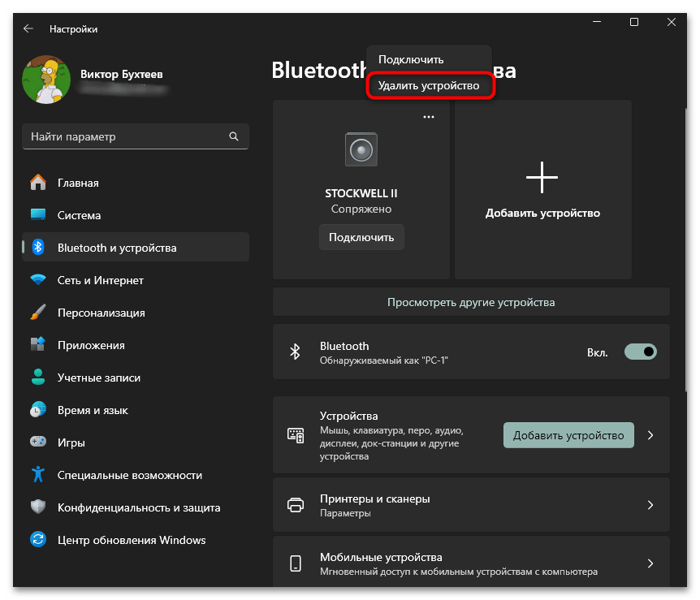Open "Время и язык" settings
700x600 pixels.
(x=136, y=410)
